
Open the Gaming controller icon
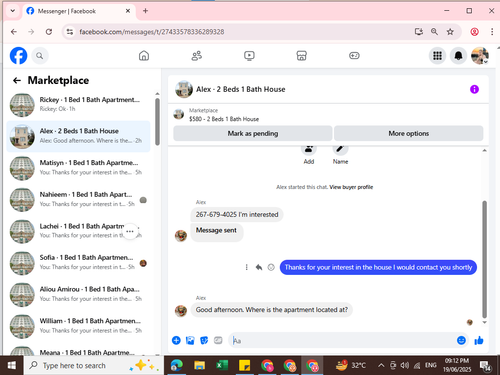(354, 56)
